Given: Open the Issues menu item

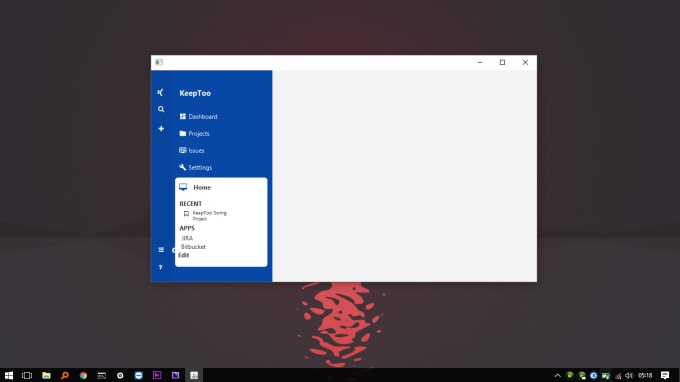Looking at the screenshot, I should click(x=192, y=150).
